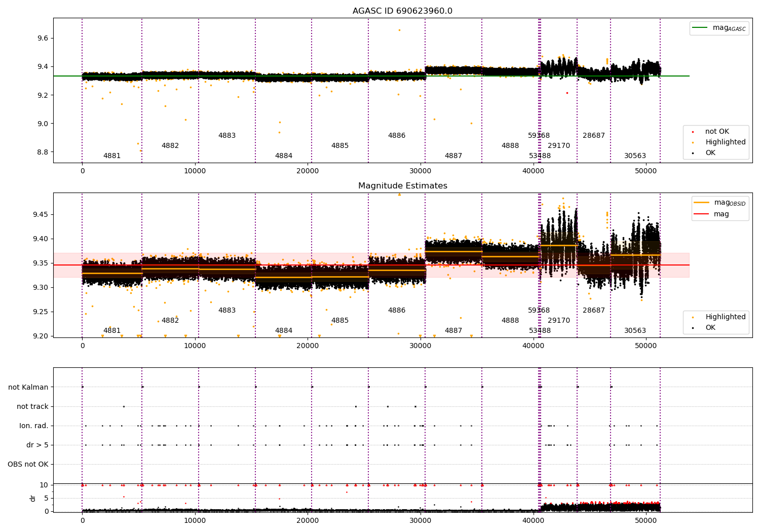Click obsid label 29170 in Magnitude Estimates plot

click(559, 321)
